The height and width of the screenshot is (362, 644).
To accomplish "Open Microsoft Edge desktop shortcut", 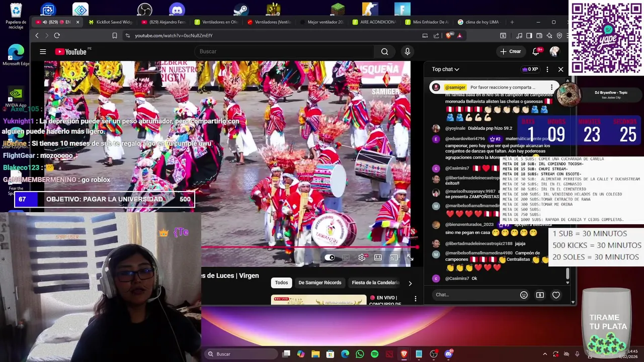I will 16,55.
